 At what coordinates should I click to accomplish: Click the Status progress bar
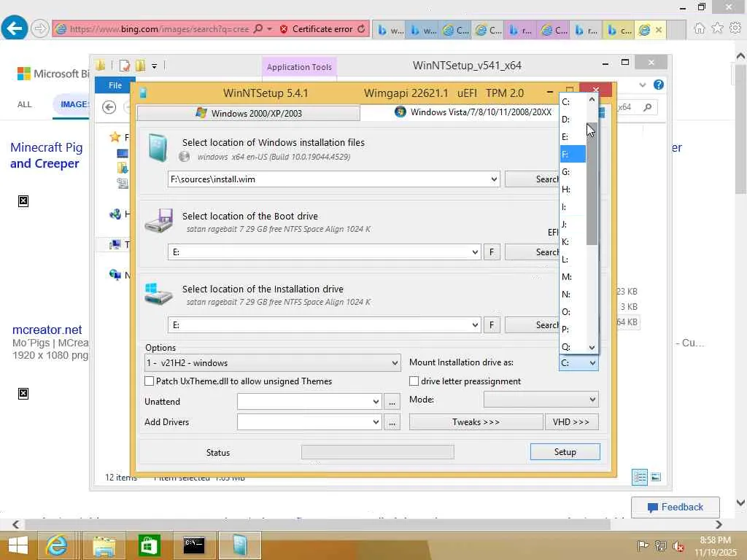tap(378, 452)
